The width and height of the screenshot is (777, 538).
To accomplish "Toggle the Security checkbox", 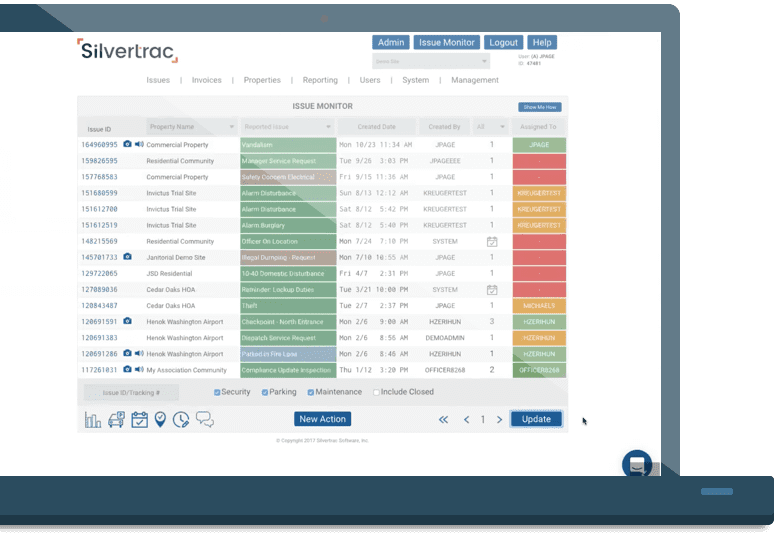I will coord(217,392).
